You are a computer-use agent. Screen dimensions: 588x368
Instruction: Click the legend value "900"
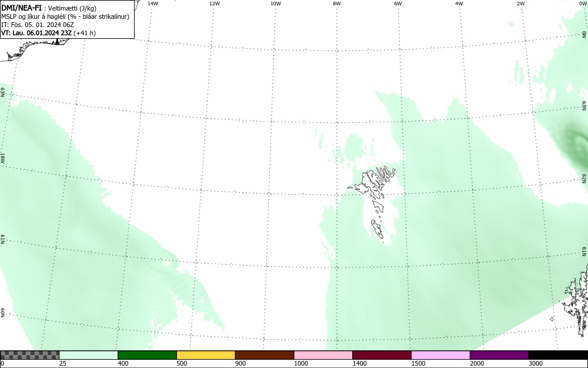240,363
